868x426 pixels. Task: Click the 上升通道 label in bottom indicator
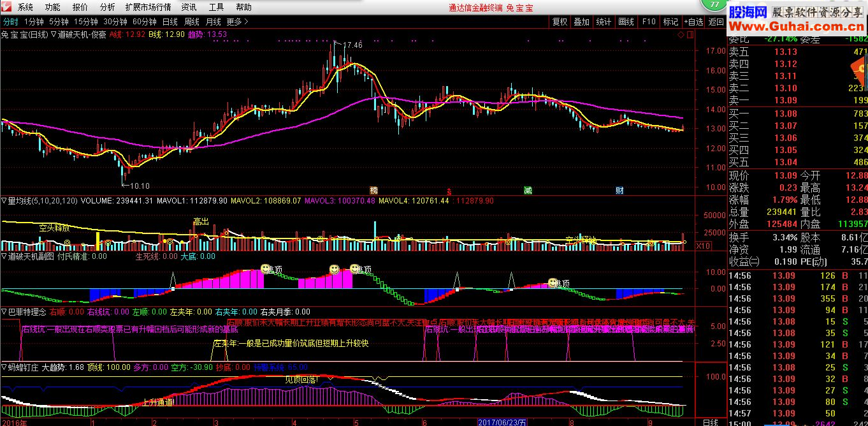[158, 402]
